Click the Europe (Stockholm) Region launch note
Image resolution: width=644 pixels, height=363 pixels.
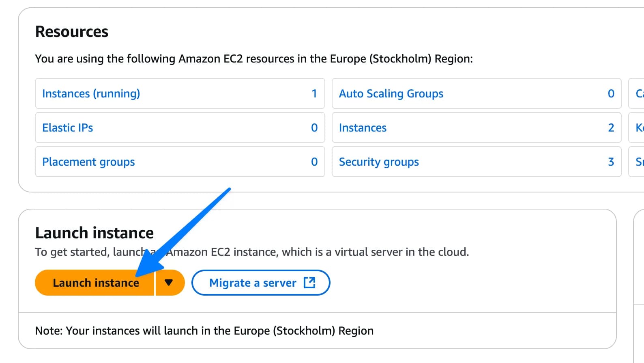click(x=204, y=331)
